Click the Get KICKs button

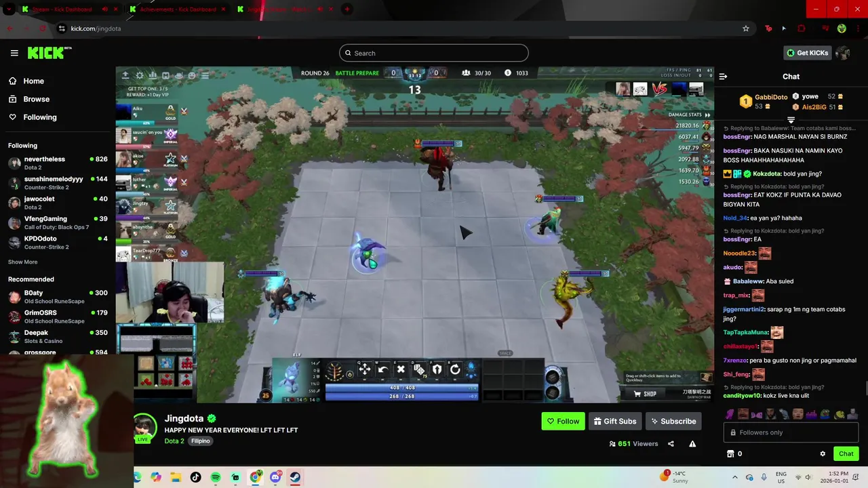(807, 53)
